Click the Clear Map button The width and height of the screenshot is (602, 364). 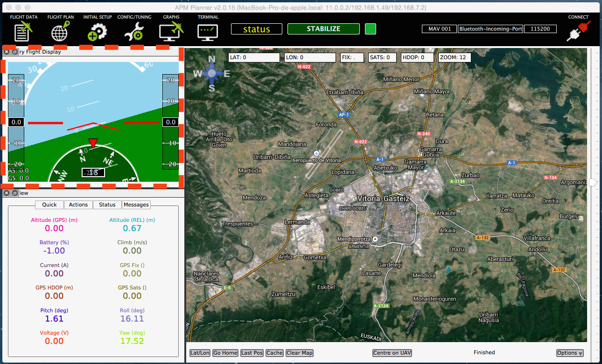click(x=300, y=353)
